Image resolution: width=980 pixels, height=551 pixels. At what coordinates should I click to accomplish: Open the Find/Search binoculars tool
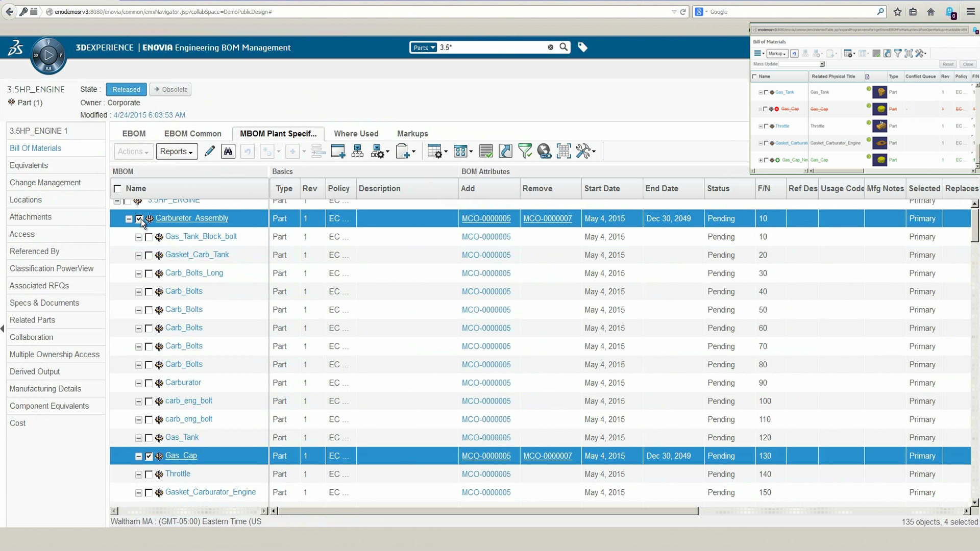point(228,151)
